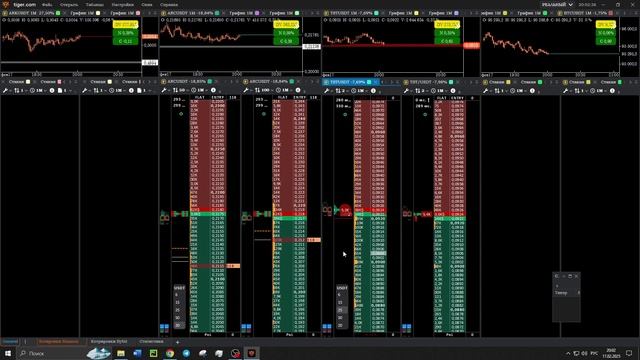The height and width of the screenshot is (360, 640).
Task: Click price scale icon in TRTUSDT -7,69% order book
Action: tap(338, 90)
